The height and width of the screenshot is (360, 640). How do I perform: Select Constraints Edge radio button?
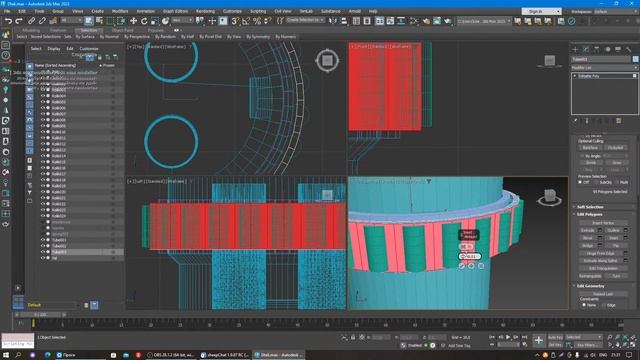tap(604, 305)
